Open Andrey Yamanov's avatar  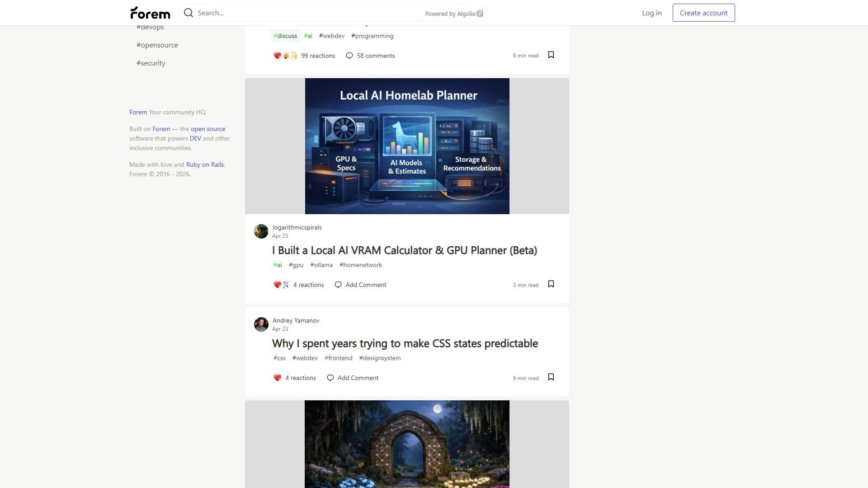261,324
